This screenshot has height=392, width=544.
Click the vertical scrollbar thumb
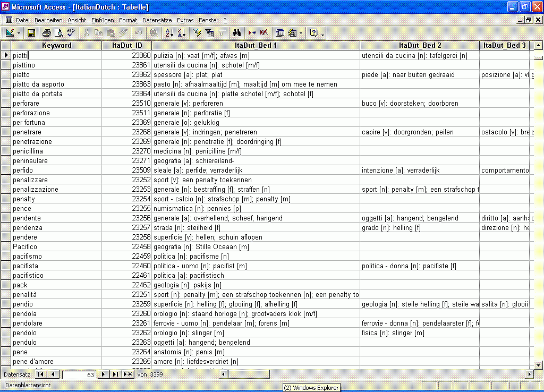(538, 57)
